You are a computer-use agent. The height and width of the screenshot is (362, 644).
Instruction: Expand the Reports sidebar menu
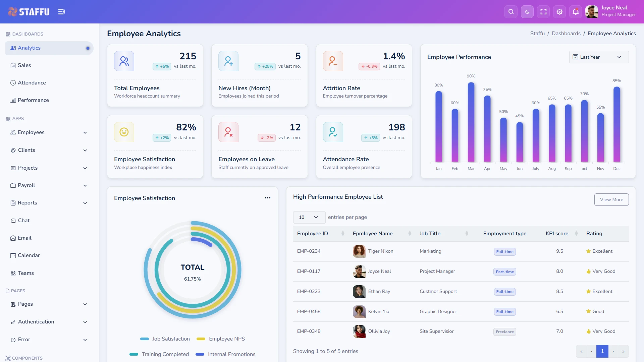(x=49, y=203)
